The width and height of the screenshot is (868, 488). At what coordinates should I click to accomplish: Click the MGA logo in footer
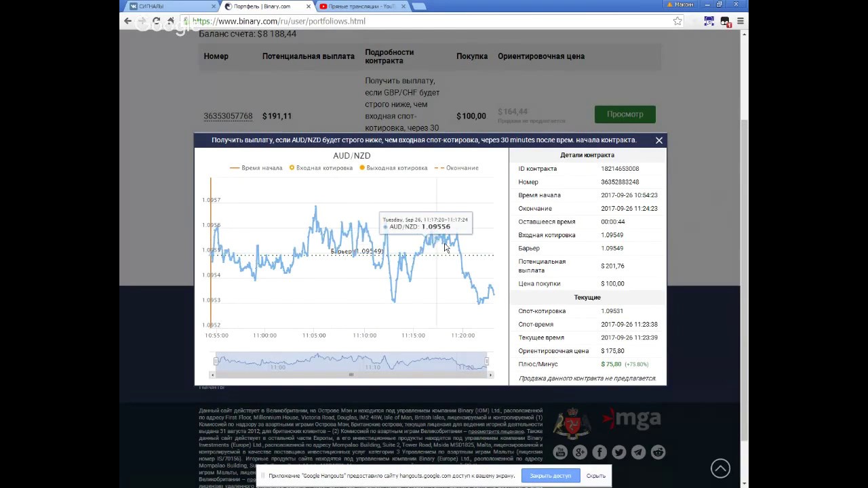click(x=631, y=419)
